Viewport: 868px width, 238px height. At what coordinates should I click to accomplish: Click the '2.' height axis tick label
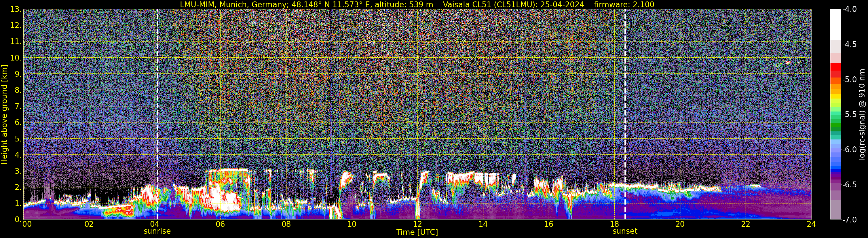click(18, 187)
